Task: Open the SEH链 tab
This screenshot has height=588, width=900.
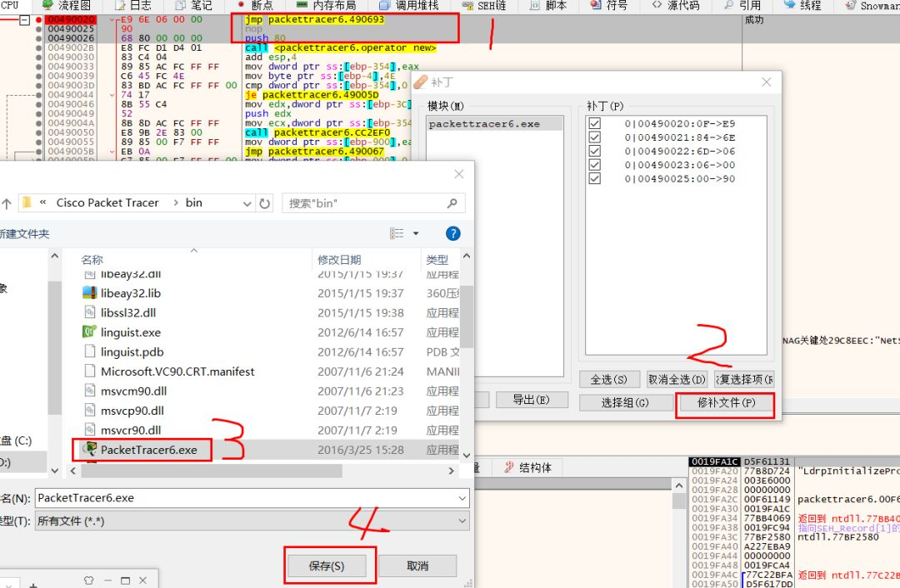Action: click(x=484, y=5)
